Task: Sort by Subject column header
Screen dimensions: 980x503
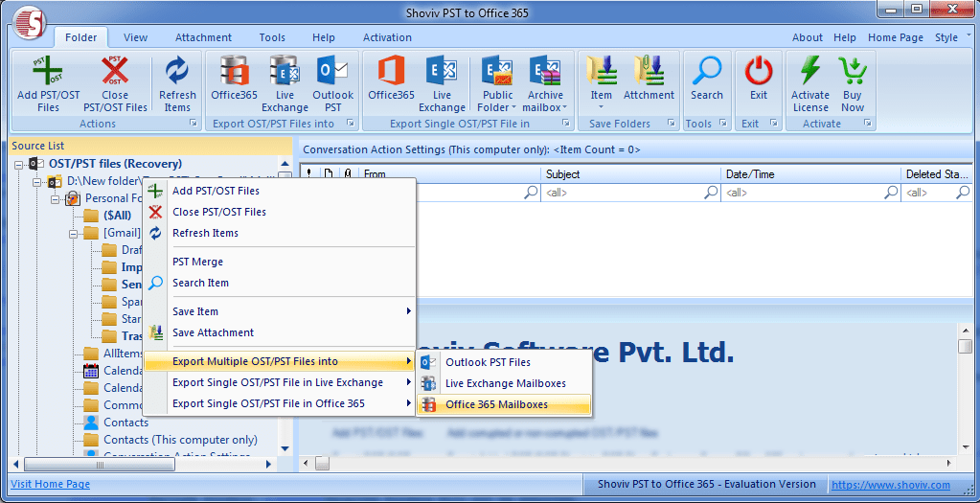Action: click(x=631, y=174)
